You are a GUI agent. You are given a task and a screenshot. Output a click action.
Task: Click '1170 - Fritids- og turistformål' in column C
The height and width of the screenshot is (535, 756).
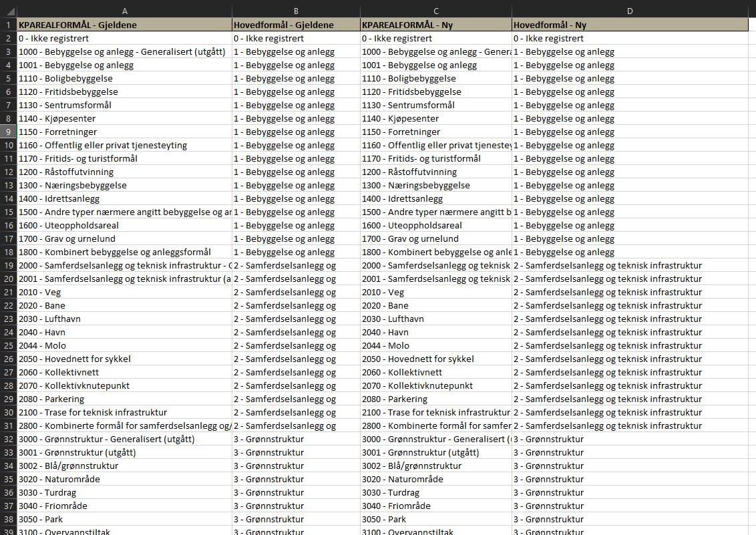[436, 158]
